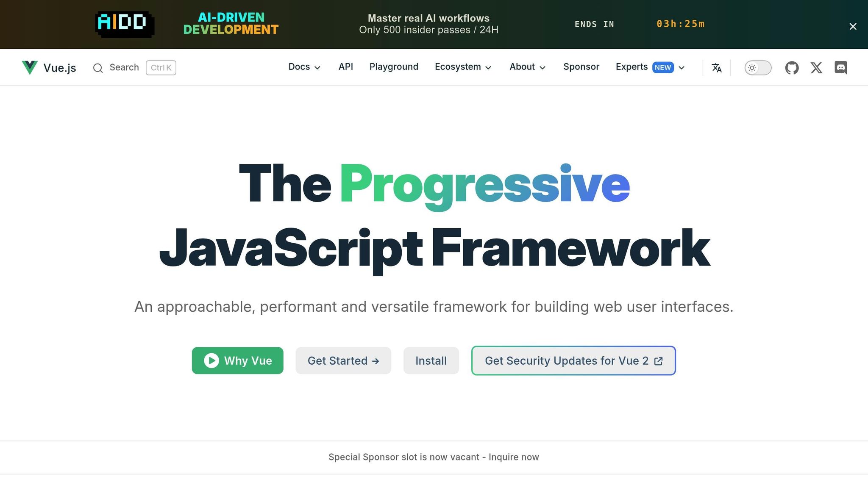Click the Vue.js site title text
Screen dimensions: 868x488
[60, 68]
